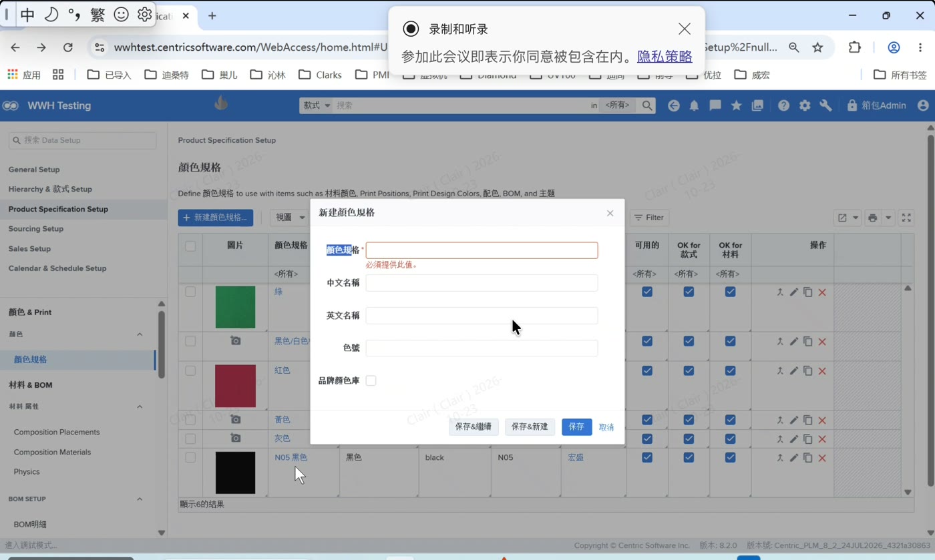The width and height of the screenshot is (935, 560).
Task: Open the help question mark icon
Action: [783, 105]
